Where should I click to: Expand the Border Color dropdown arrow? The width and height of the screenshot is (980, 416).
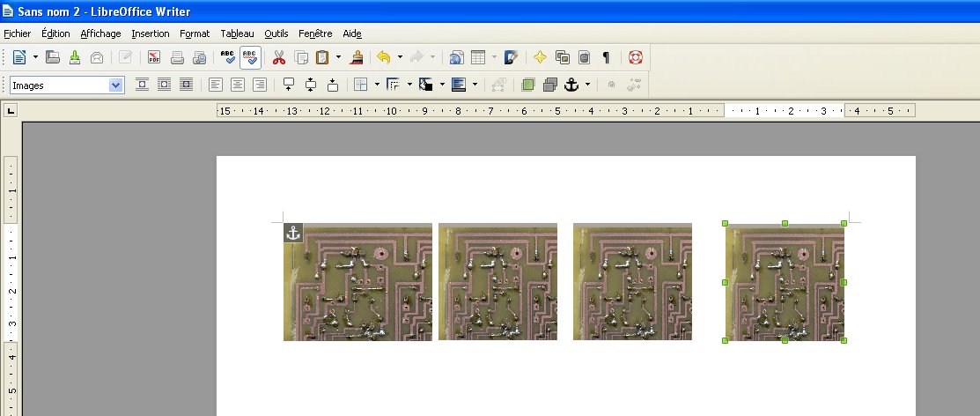click(x=442, y=85)
